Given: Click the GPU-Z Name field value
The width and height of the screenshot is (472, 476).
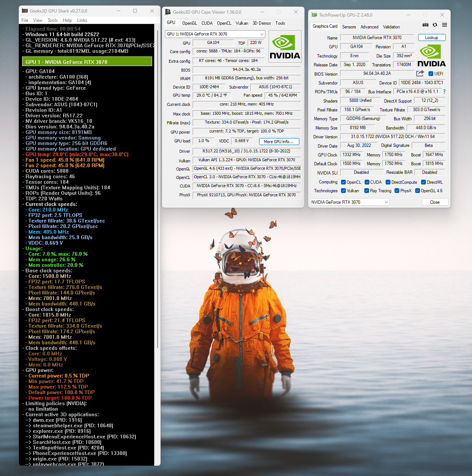Looking at the screenshot, I should [377, 38].
